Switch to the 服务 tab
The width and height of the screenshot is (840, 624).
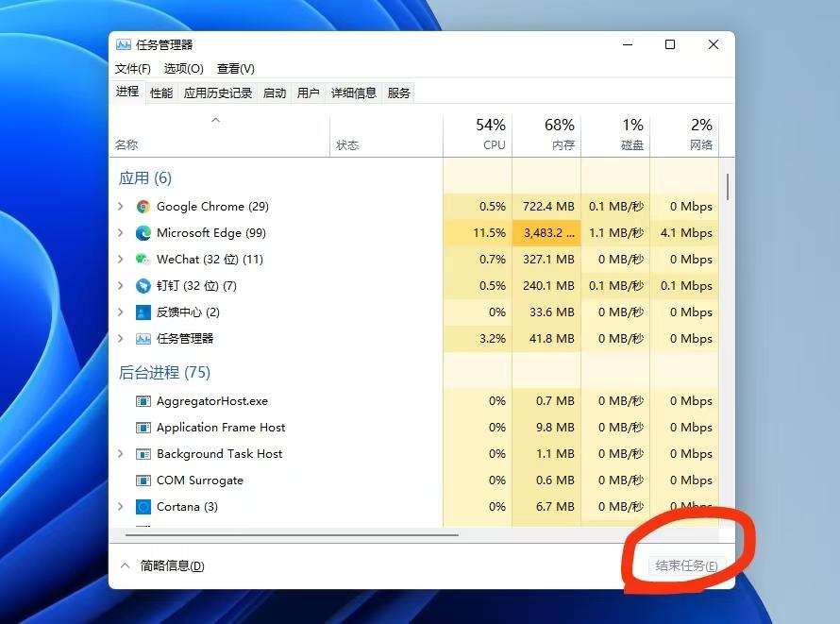tap(398, 93)
